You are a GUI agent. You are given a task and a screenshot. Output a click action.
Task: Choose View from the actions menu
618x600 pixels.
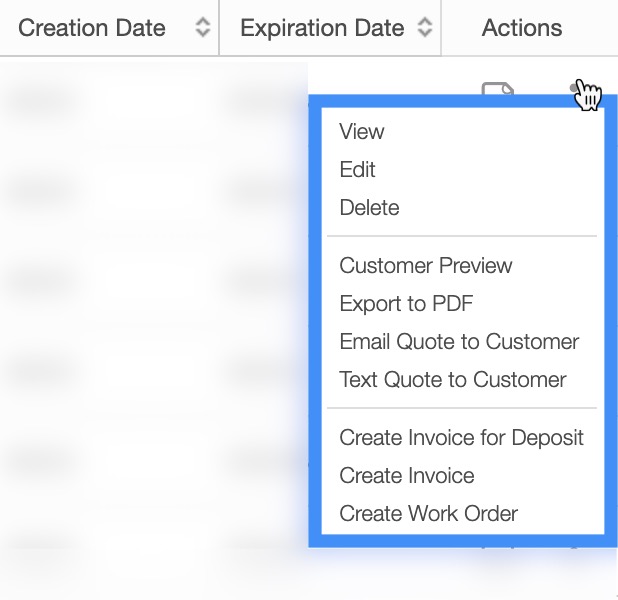click(362, 131)
